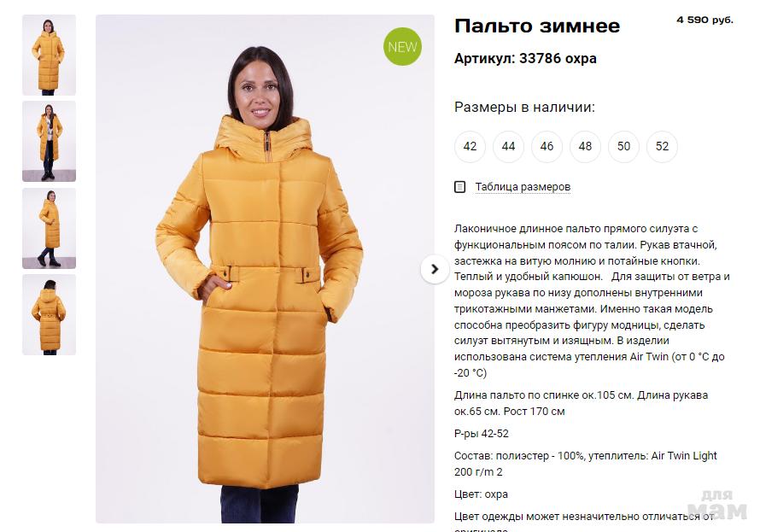Viewport: 760px width, 532px height.
Task: Click the next image arrow button
Action: (435, 269)
